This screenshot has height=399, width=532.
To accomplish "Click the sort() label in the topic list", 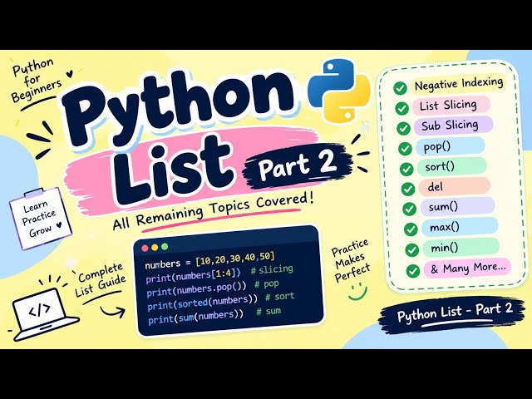I will tap(452, 166).
